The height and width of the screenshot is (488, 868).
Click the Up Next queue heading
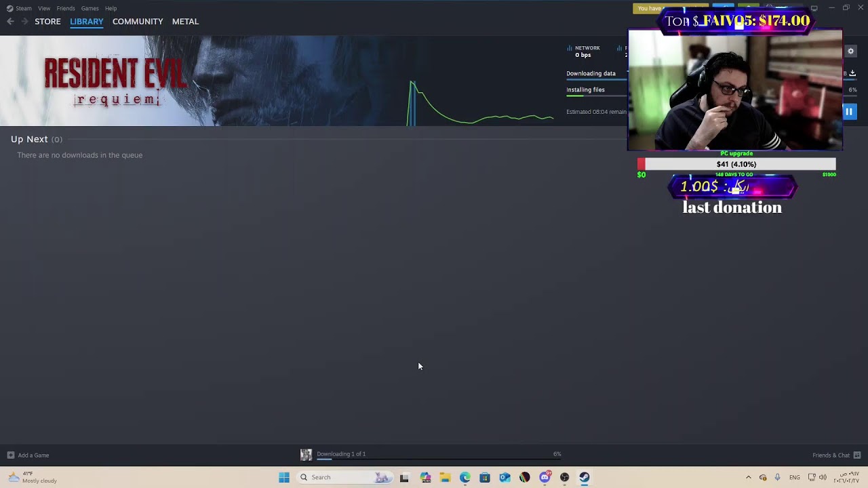[37, 139]
